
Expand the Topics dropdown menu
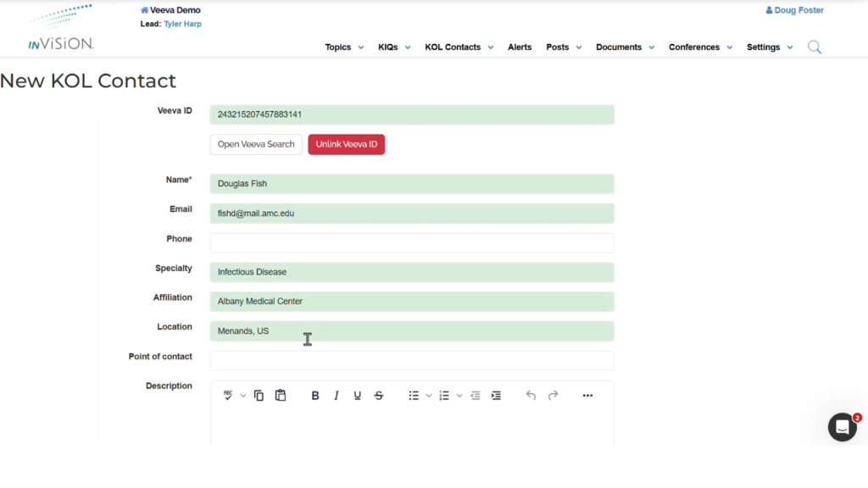344,47
